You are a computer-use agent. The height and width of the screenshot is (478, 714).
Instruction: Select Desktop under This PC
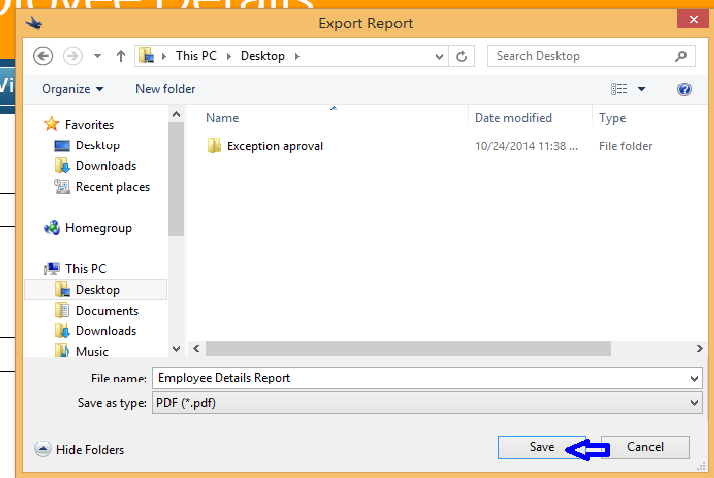click(x=96, y=290)
